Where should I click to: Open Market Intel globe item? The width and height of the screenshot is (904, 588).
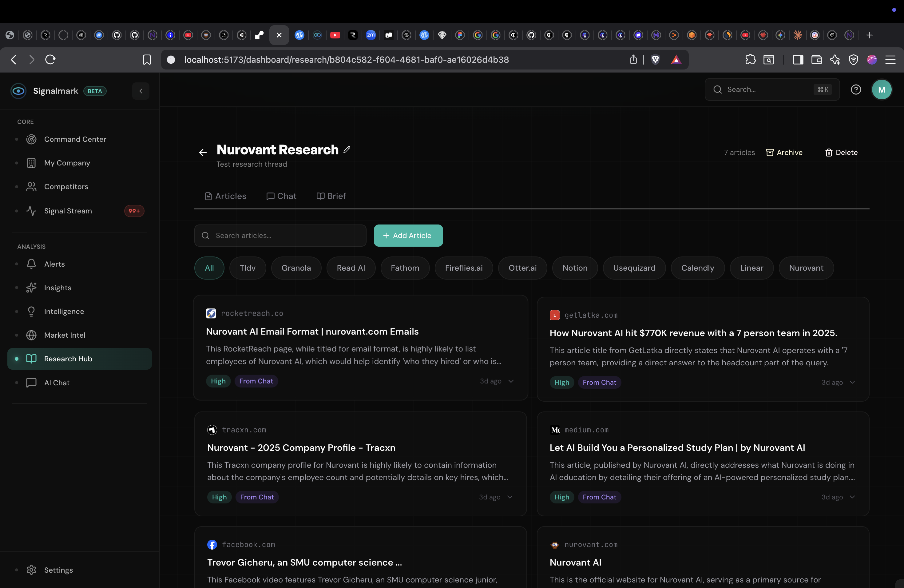coord(65,335)
